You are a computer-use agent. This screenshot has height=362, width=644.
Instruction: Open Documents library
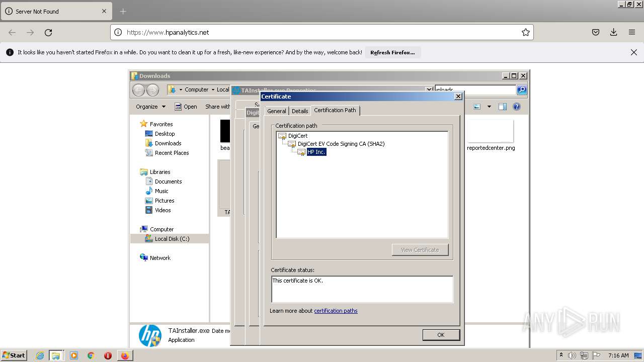[168, 182]
